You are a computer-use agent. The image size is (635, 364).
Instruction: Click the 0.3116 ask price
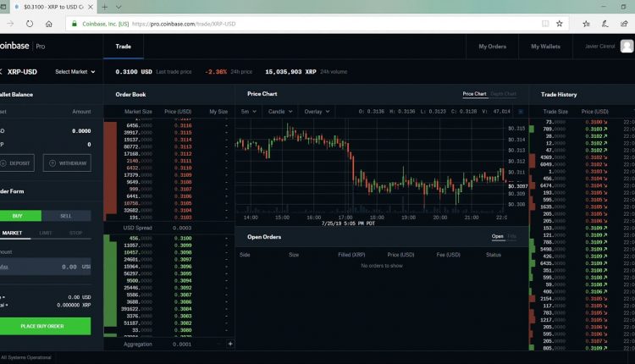(183, 125)
